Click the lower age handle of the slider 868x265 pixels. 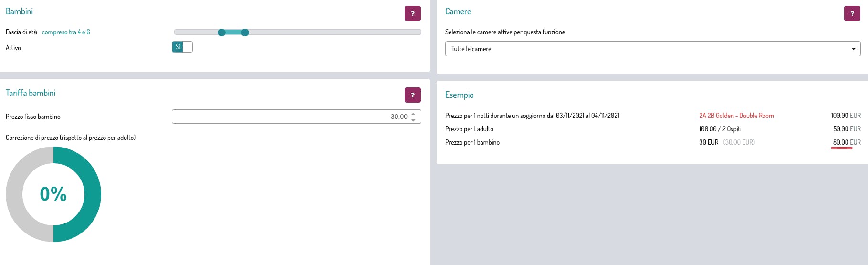click(x=221, y=32)
